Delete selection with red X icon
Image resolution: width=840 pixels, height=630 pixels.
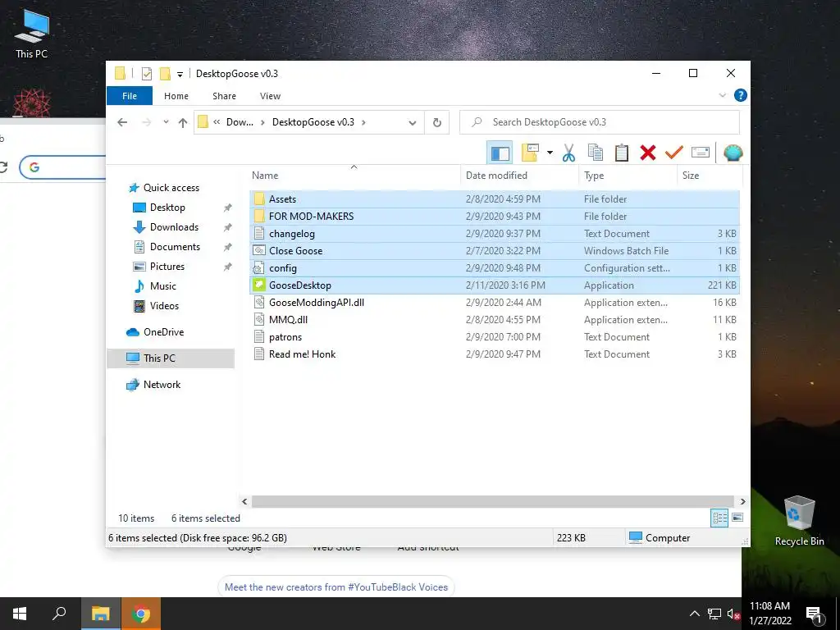click(648, 153)
